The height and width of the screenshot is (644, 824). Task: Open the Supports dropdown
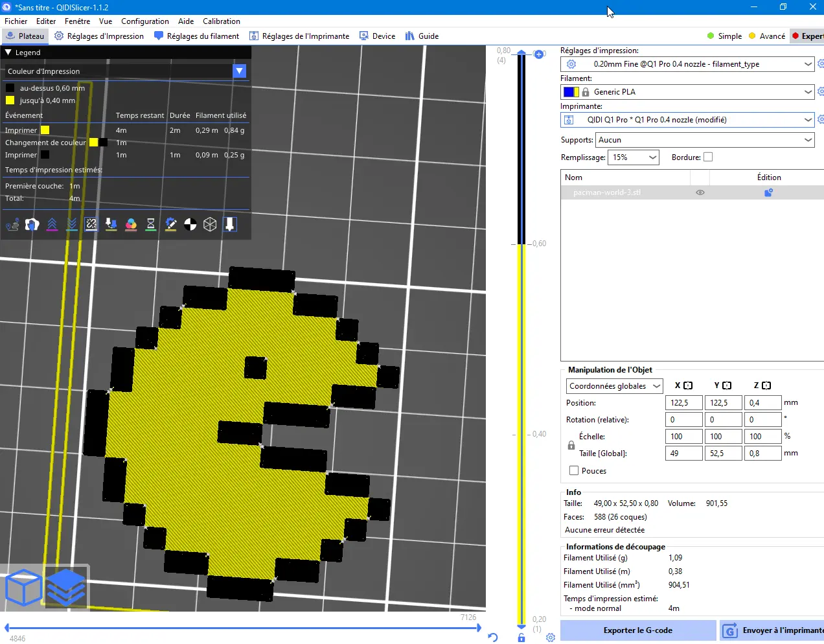click(x=705, y=140)
